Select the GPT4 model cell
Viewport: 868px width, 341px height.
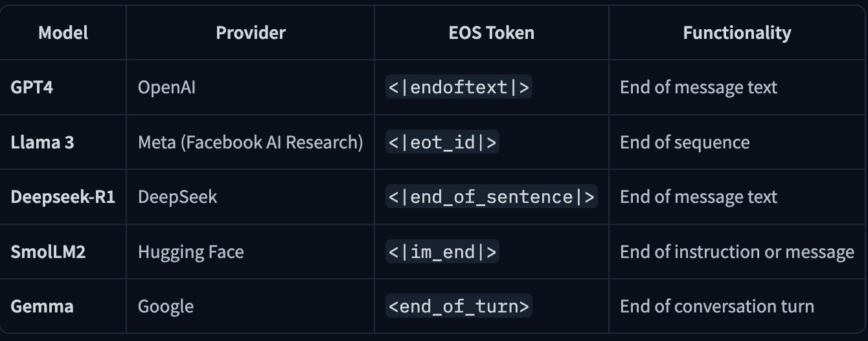32,88
